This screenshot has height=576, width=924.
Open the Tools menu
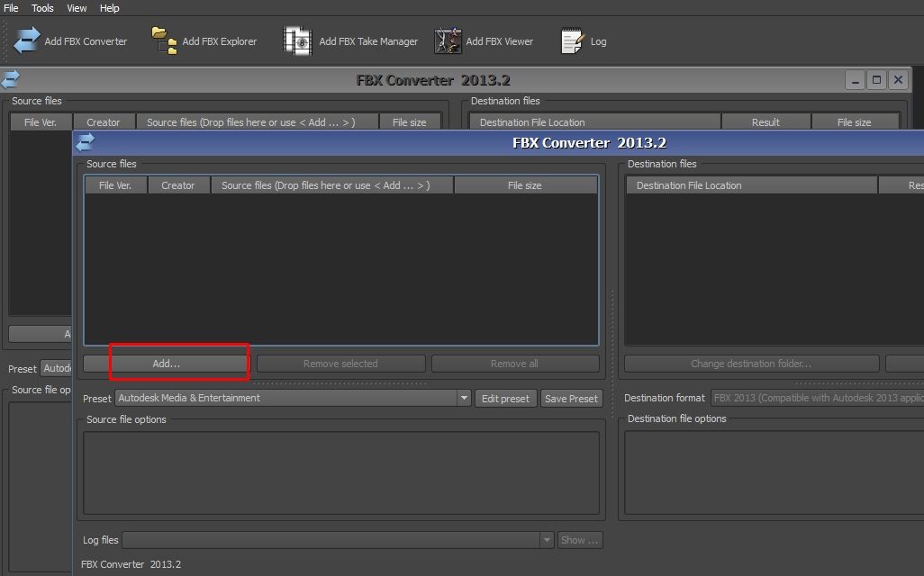42,8
